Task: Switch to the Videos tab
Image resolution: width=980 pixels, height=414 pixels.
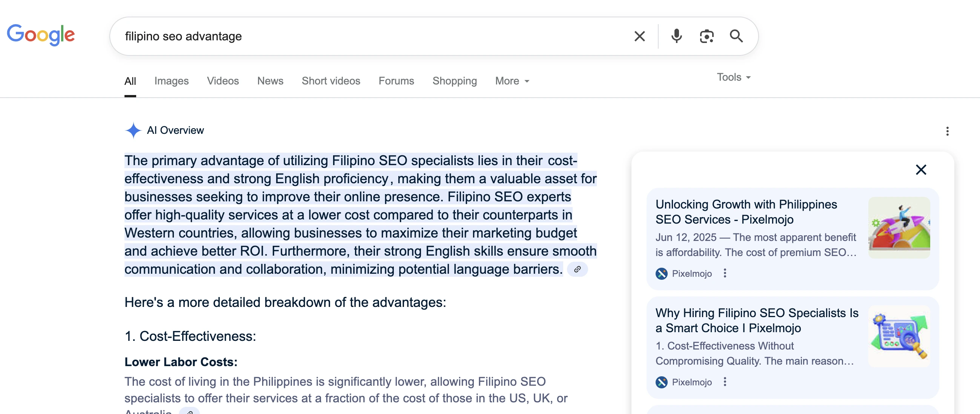Action: click(223, 81)
